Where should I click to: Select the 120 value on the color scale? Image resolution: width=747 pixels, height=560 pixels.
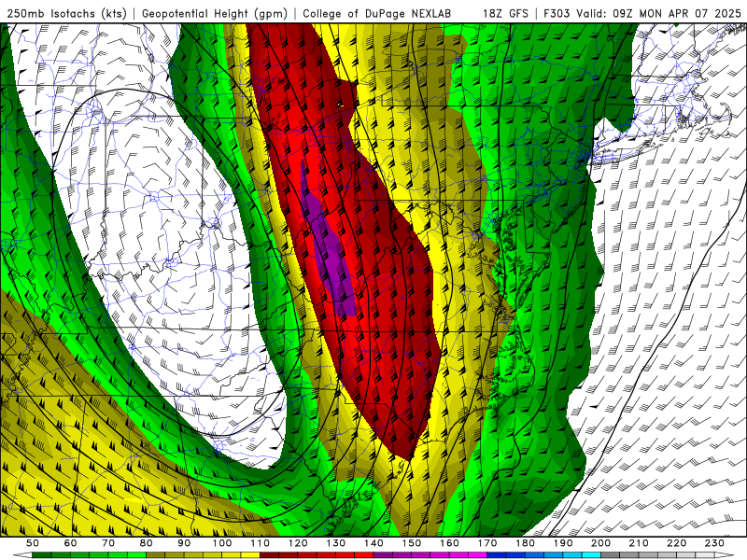pos(298,543)
